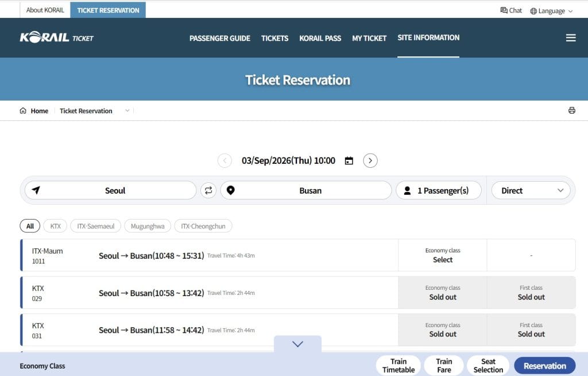Open the 1 Passenger(s) selector
The width and height of the screenshot is (588, 376).
click(x=439, y=190)
